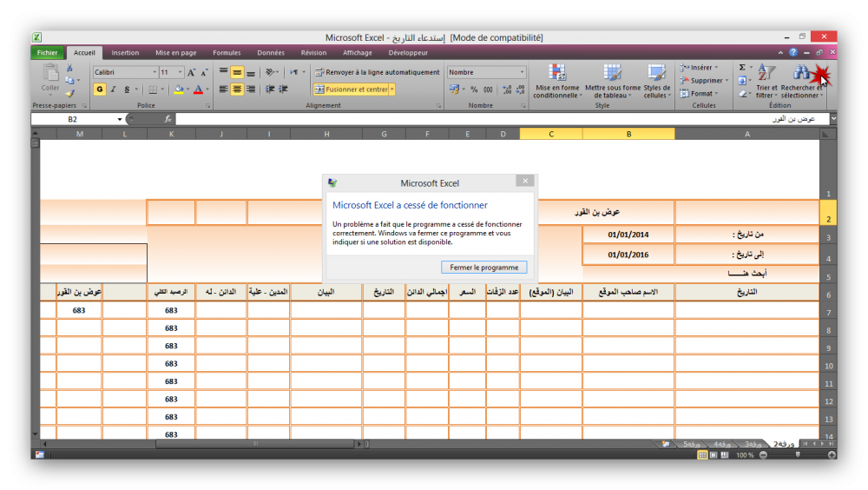Open Fusionner et centrer dropdown arrow

tap(392, 89)
